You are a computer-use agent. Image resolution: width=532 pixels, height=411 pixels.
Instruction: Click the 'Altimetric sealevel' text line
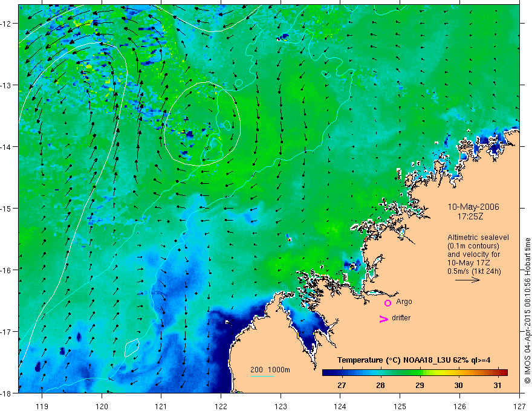(x=478, y=238)
